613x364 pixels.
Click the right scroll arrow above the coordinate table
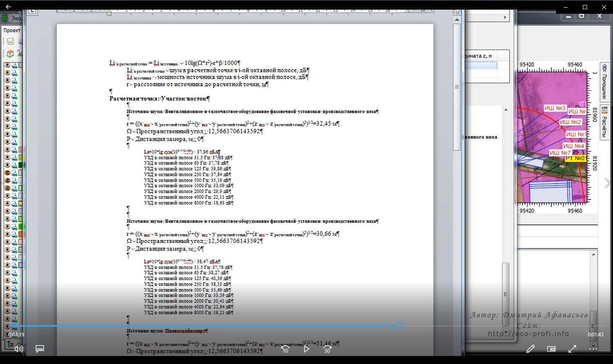[x=505, y=17]
